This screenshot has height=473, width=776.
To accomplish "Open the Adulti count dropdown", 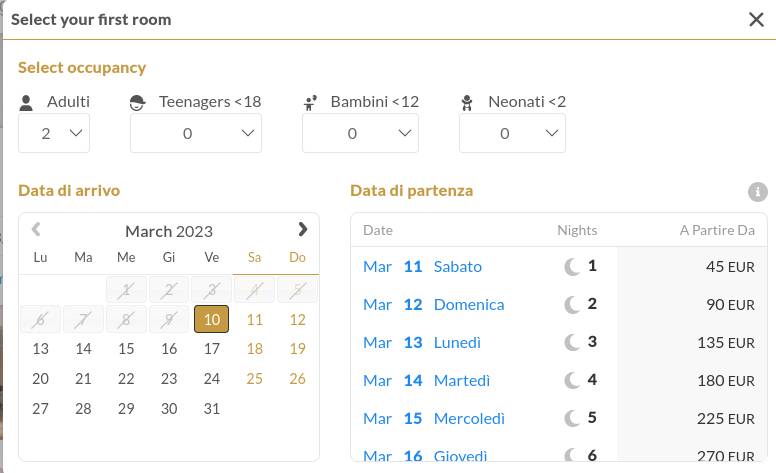I will (54, 133).
